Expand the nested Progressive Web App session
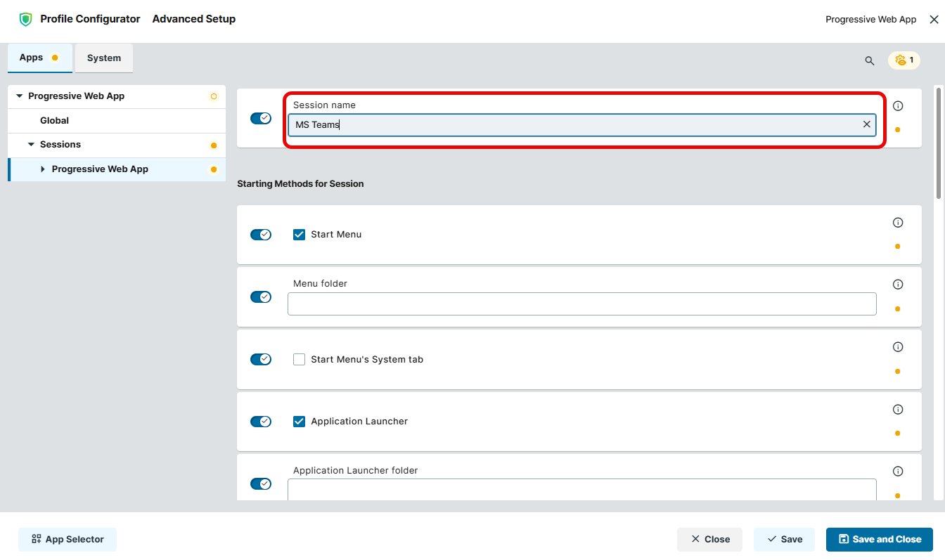 click(43, 169)
